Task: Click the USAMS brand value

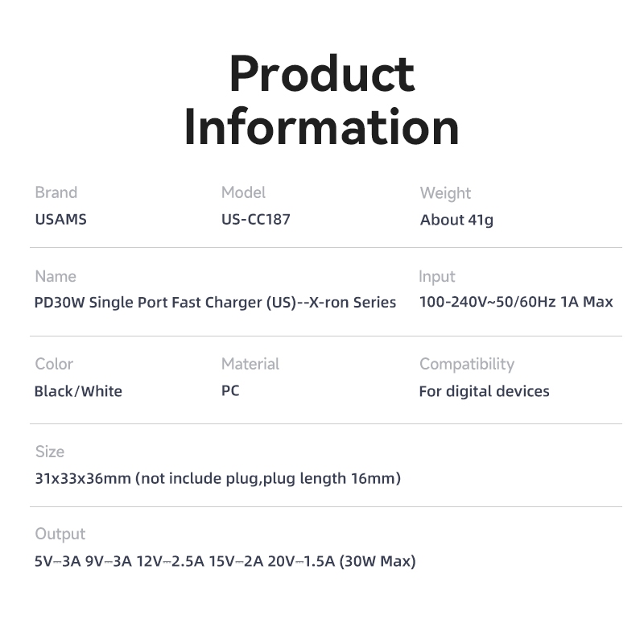Action: [61, 219]
